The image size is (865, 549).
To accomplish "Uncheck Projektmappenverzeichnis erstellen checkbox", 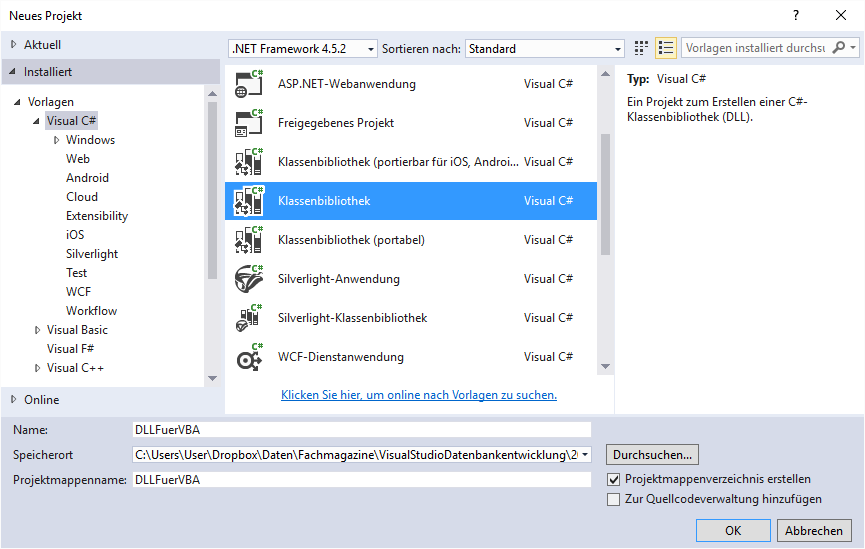I will (x=614, y=479).
